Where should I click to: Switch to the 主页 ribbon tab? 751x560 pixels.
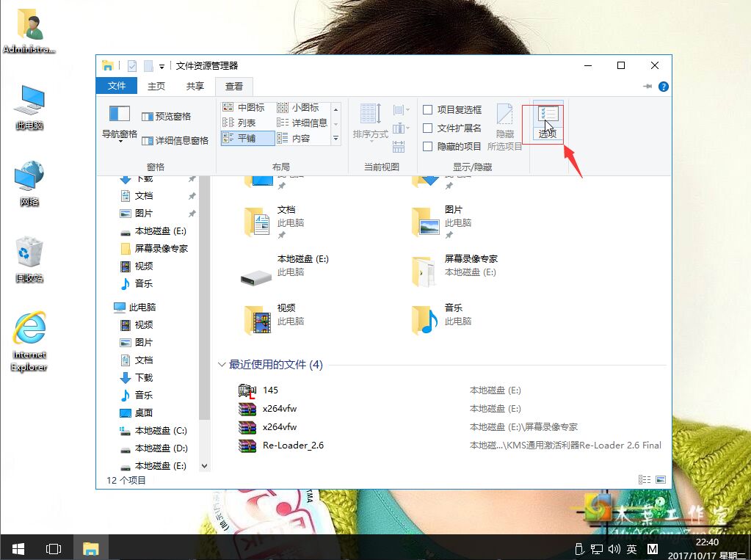coord(156,86)
